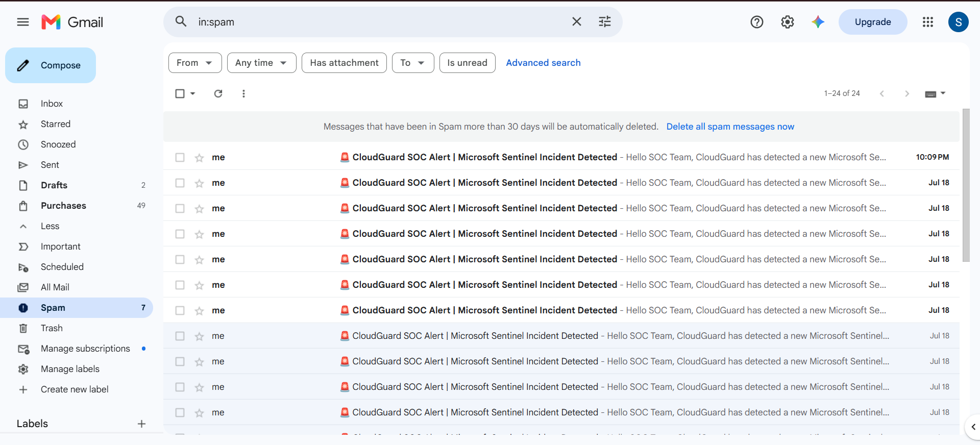
Task: Click the Upgrade button
Action: point(873,22)
